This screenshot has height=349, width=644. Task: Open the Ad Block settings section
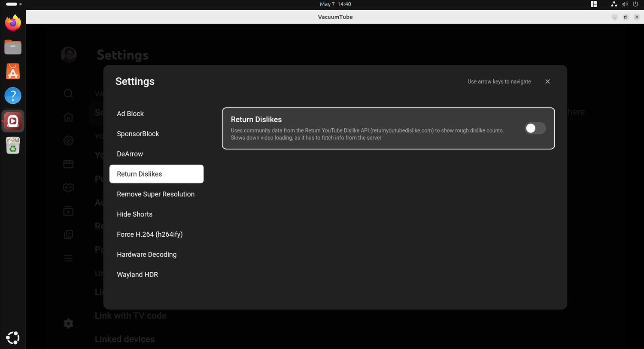[156, 114]
